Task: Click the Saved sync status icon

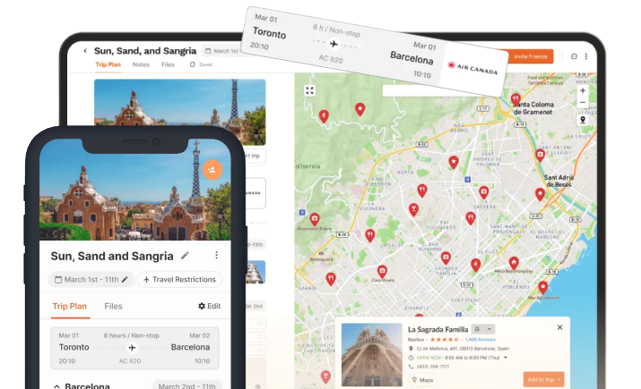Action: 192,65
